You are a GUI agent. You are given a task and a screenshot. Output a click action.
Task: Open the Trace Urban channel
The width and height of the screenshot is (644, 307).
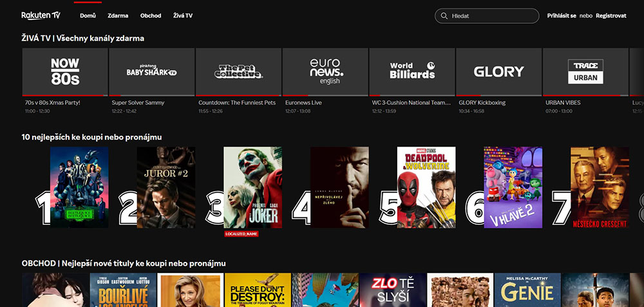[x=585, y=71]
